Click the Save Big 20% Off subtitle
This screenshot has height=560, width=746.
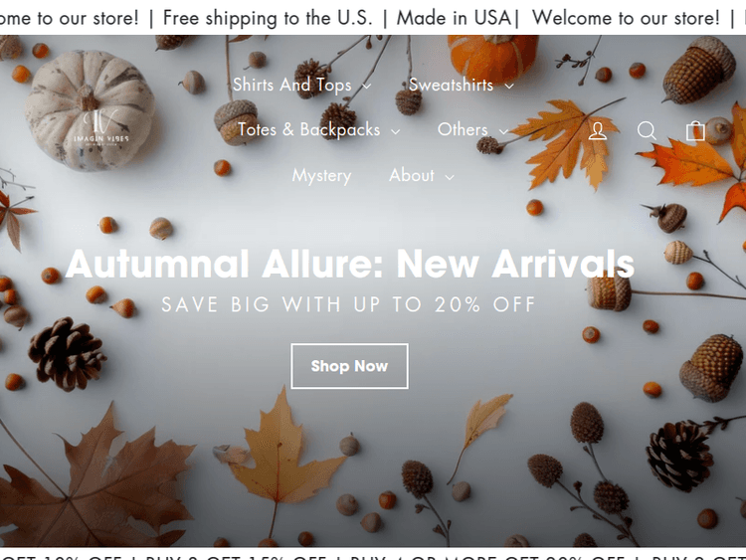click(x=349, y=304)
